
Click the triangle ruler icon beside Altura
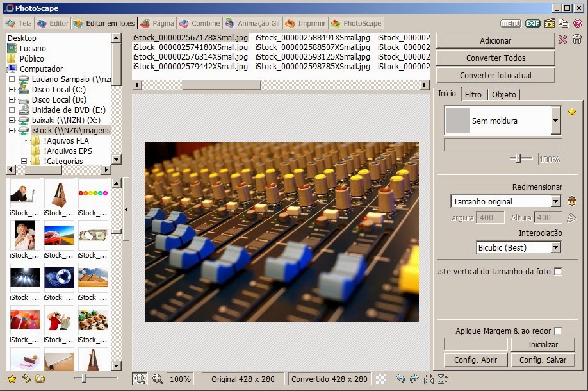571,218
